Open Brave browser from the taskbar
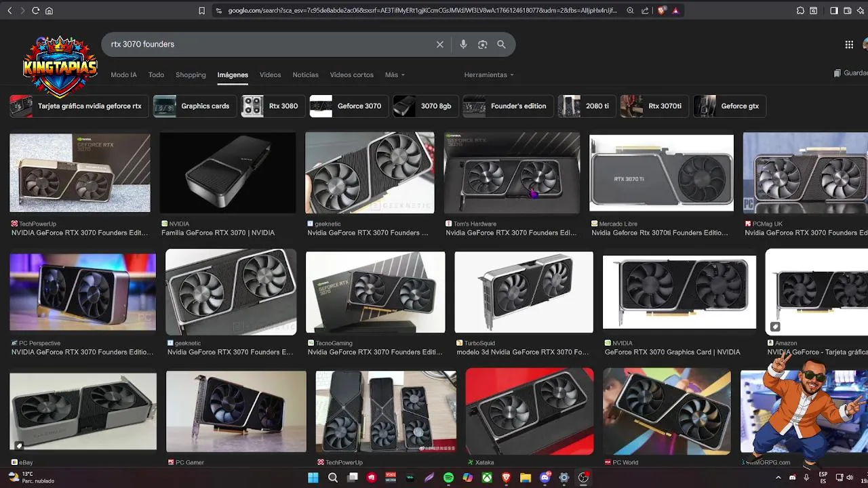The image size is (868, 488). pyautogui.click(x=506, y=478)
